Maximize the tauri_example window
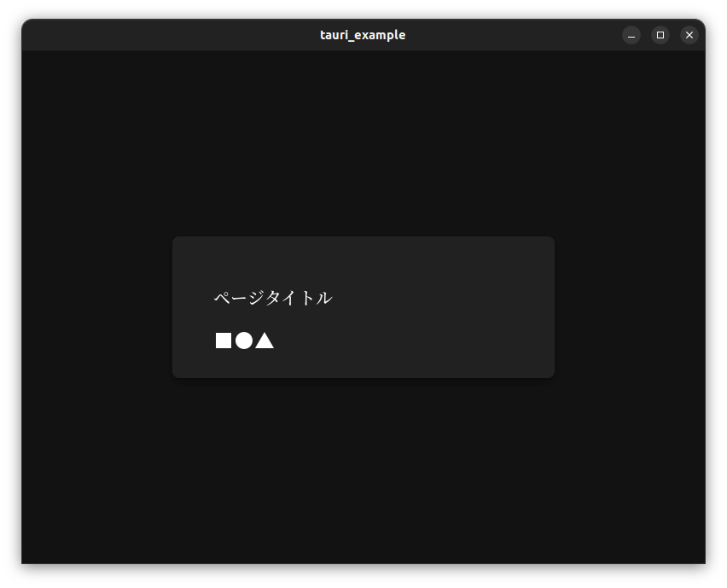The width and height of the screenshot is (727, 588). click(x=660, y=35)
